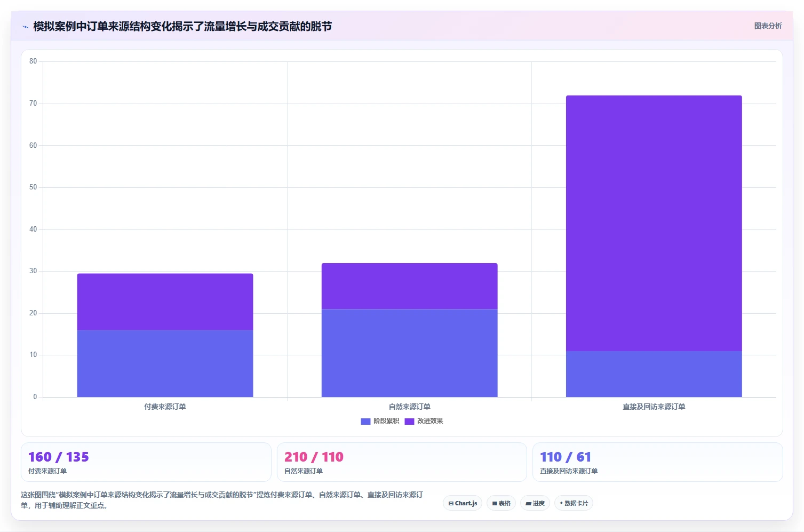
Task: Click the blue bar segment for 直接及回访来源订单
Action: pyautogui.click(x=654, y=374)
